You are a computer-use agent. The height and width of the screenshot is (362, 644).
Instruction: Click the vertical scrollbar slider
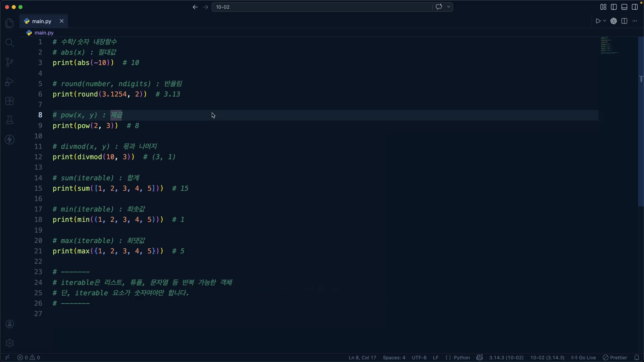(x=641, y=121)
